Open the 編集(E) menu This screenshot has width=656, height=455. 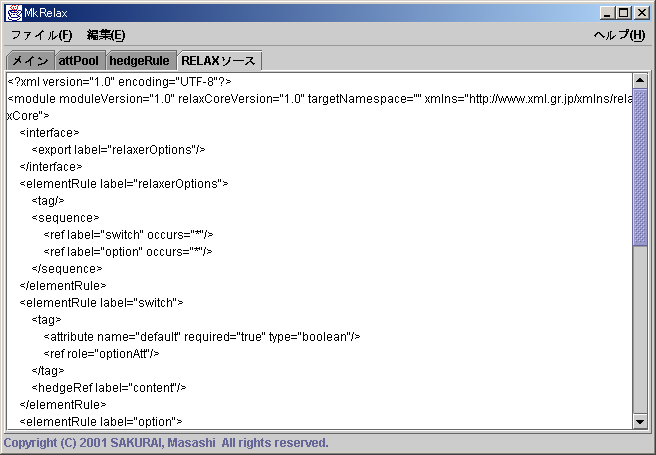pyautogui.click(x=105, y=35)
